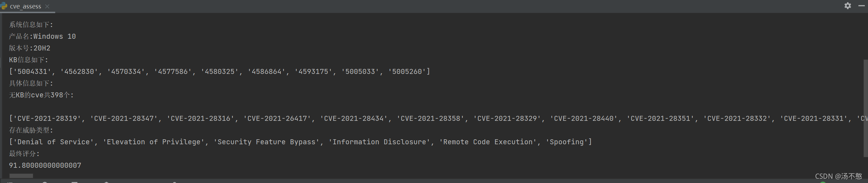Viewport: 868px width, 183px height.
Task: Click the 20H2 version number line
Action: tap(29, 48)
